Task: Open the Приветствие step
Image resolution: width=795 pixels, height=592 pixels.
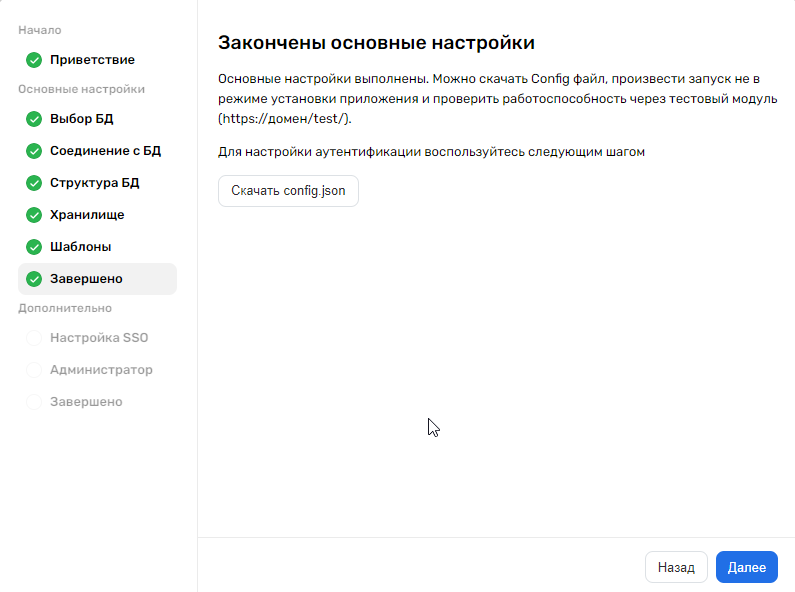Action: [92, 60]
